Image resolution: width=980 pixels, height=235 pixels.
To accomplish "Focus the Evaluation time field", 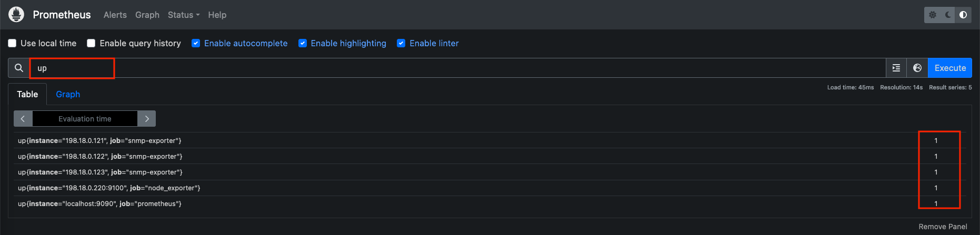I will tap(85, 119).
